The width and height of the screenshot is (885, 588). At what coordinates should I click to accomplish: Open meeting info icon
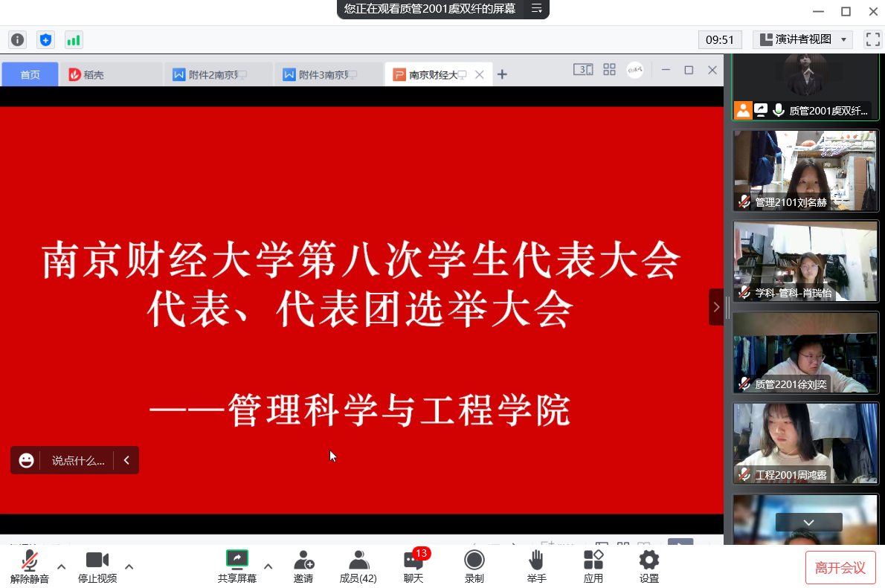click(x=17, y=39)
